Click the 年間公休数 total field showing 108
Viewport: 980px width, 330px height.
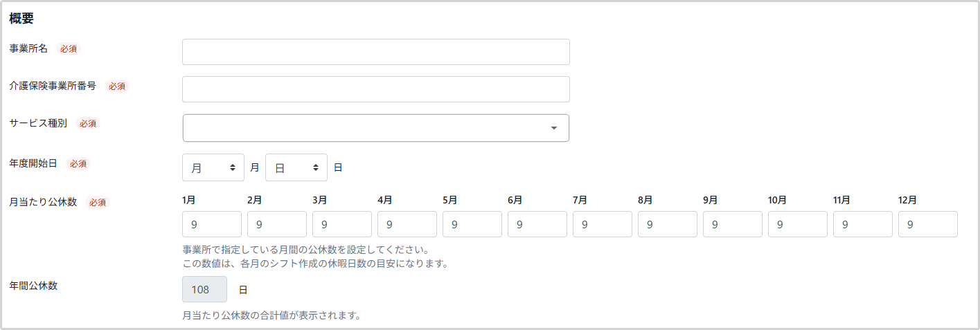point(204,289)
